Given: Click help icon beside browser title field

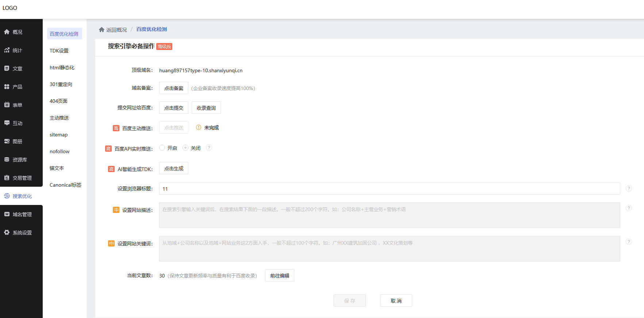Looking at the screenshot, I should [x=629, y=189].
